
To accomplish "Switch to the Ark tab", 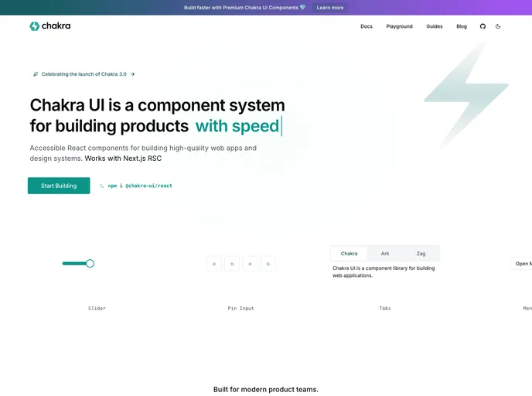I will click(x=385, y=254).
